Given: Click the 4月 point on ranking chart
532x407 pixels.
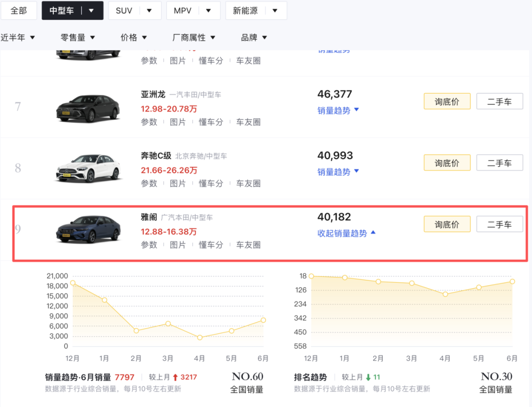Looking at the screenshot, I should pos(445,294).
